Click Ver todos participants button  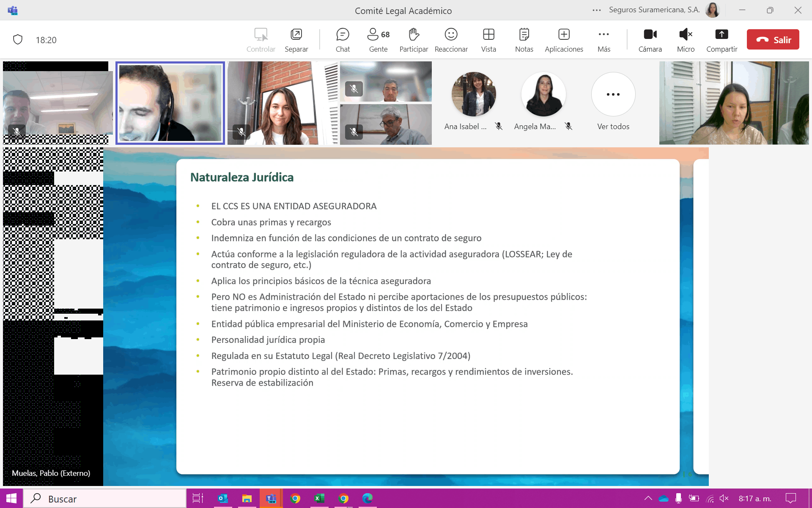pos(613,94)
